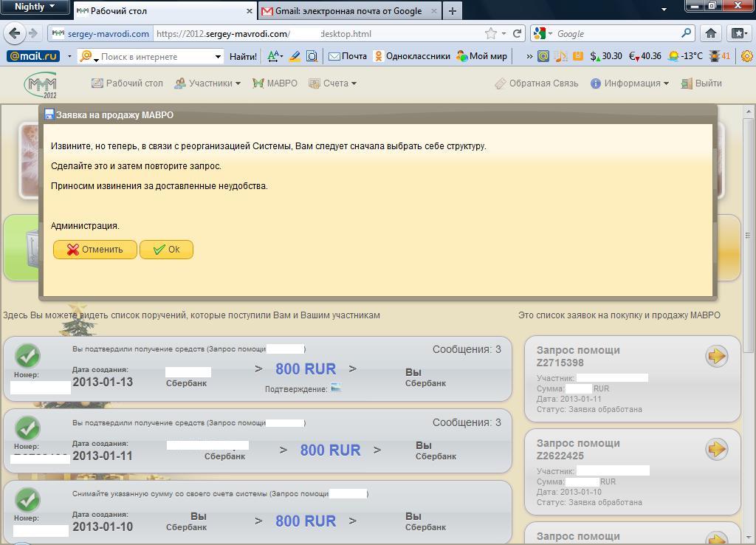Close the Рабочий стол tab
Viewport: 756px width, 545px height.
pos(250,10)
